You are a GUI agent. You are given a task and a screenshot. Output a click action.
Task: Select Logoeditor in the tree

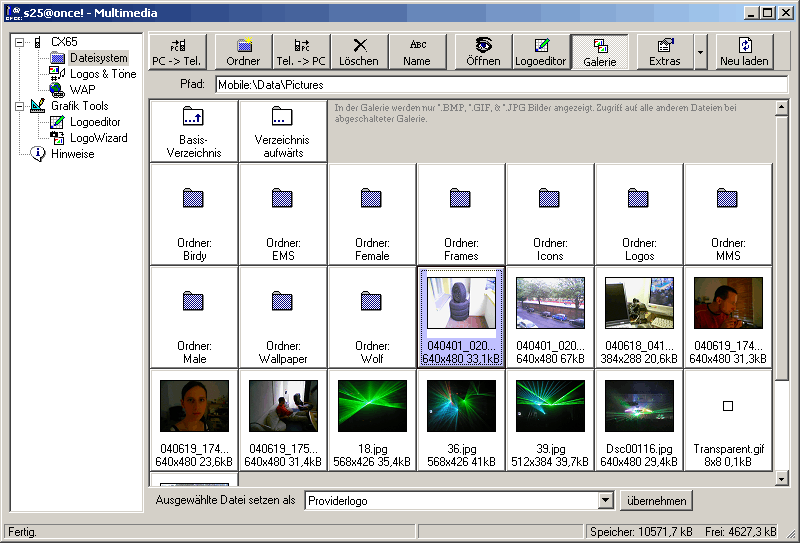[95, 122]
